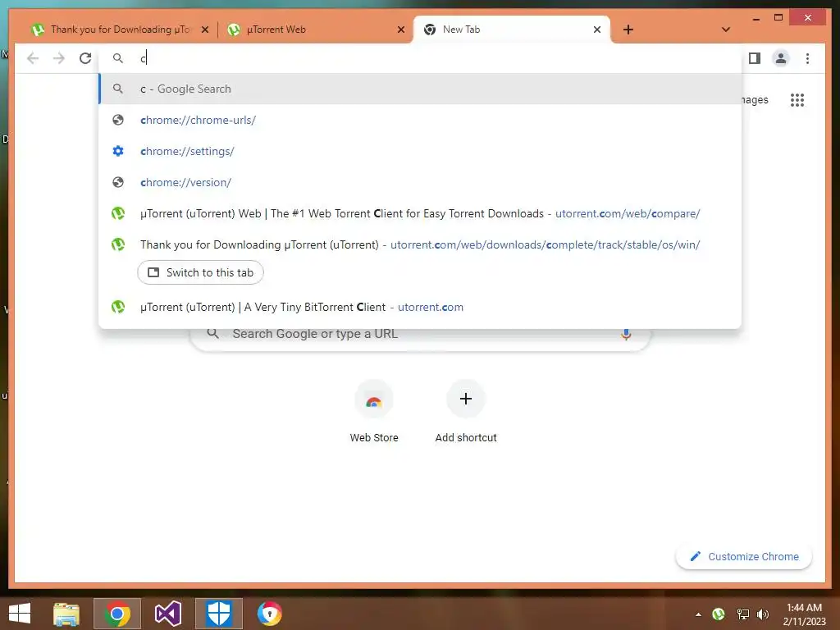Open the Google apps grid icon
This screenshot has height=630, width=840.
coord(797,100)
